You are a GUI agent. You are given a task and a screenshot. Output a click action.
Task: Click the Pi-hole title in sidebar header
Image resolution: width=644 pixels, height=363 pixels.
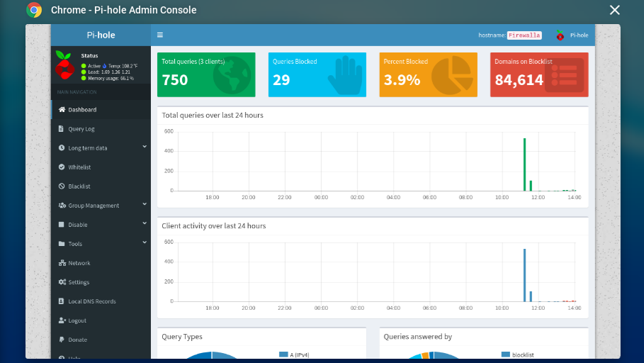(101, 35)
